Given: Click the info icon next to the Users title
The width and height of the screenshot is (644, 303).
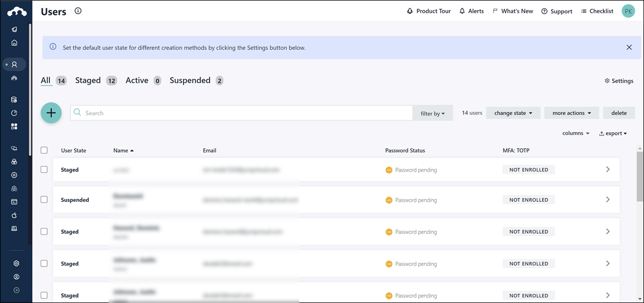Looking at the screenshot, I should coord(78,11).
